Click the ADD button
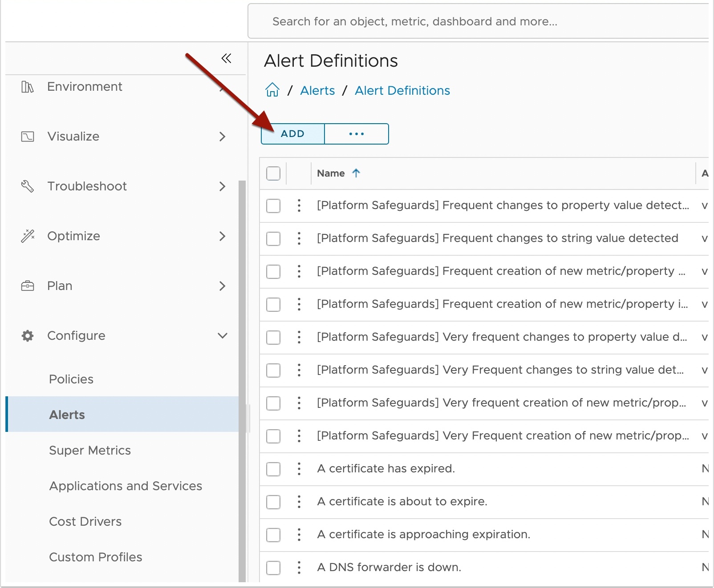 click(x=293, y=134)
